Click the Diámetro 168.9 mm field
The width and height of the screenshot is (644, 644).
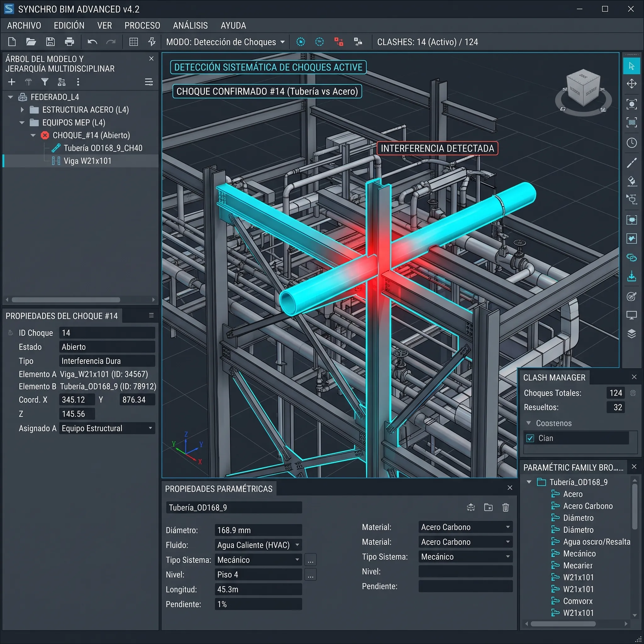pos(258,530)
